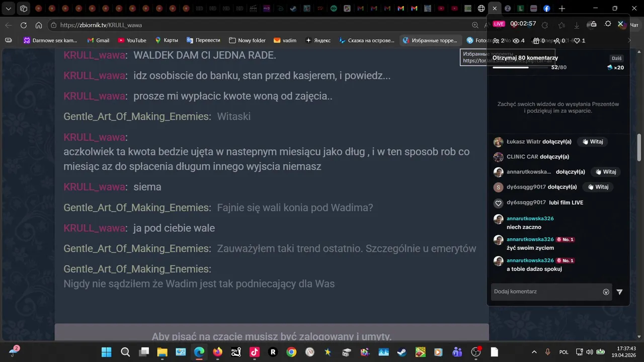Open CLINIC CAR profile avatar
This screenshot has height=362, width=644.
[498, 157]
